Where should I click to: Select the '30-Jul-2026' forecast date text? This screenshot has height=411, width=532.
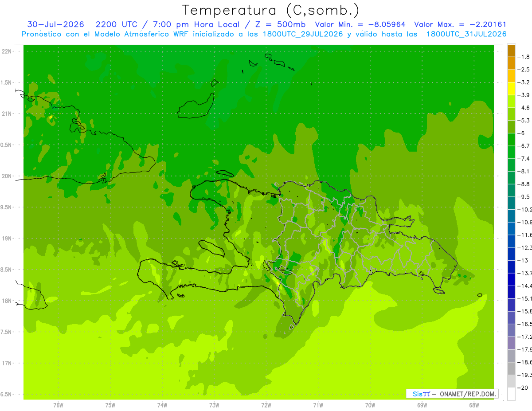[x=56, y=24]
